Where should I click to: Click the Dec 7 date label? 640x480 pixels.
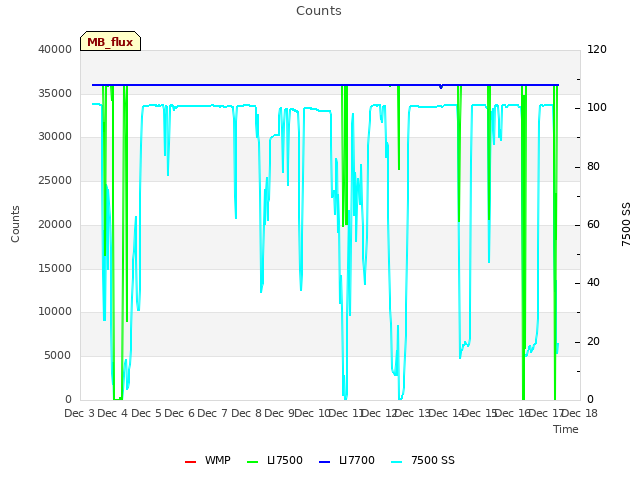pos(213,413)
